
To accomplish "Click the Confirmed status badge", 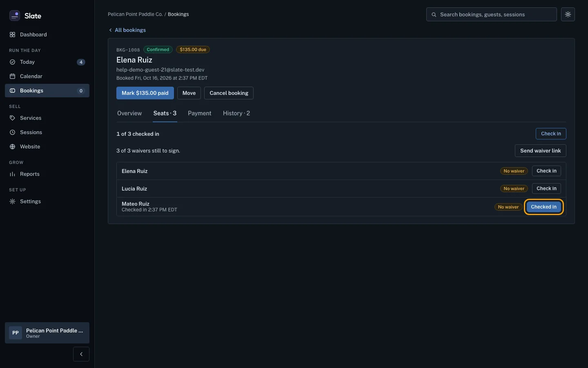I will pos(158,50).
